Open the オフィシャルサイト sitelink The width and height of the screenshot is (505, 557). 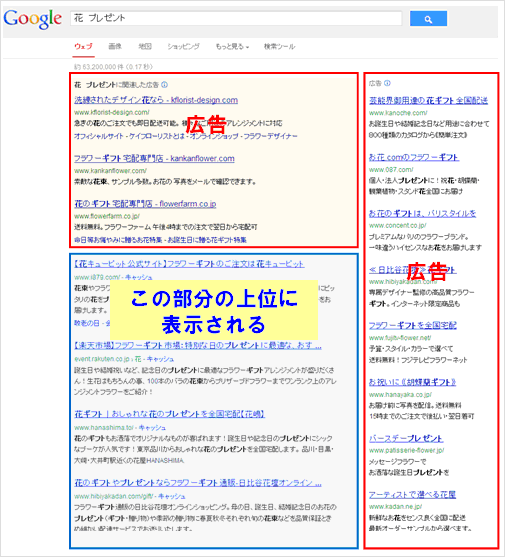(x=99, y=136)
